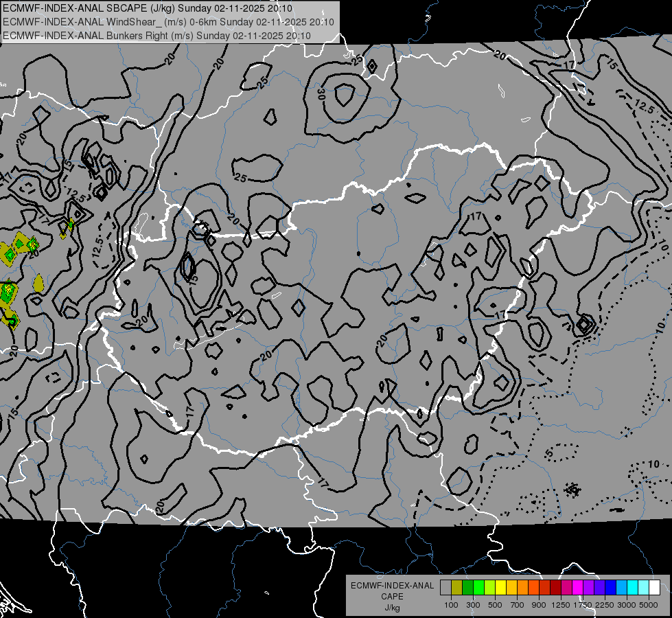Click the pale cyan swatch before 5000
The width and height of the screenshot is (672, 618).
click(x=643, y=588)
